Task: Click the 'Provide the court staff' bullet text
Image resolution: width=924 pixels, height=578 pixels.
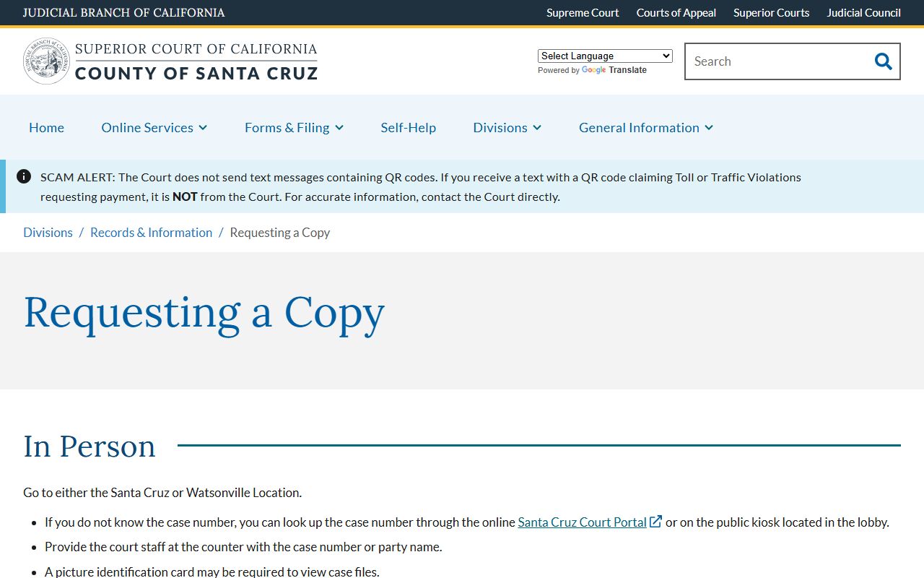Action: (243, 547)
